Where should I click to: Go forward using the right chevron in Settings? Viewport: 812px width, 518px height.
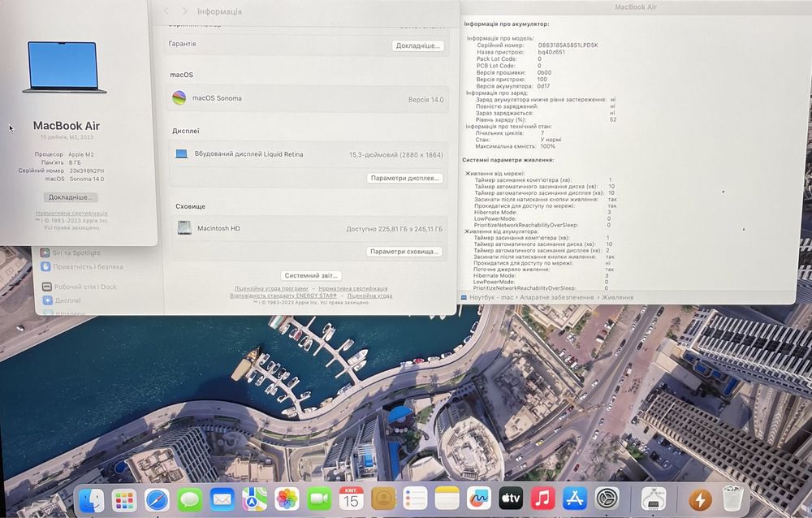click(184, 11)
